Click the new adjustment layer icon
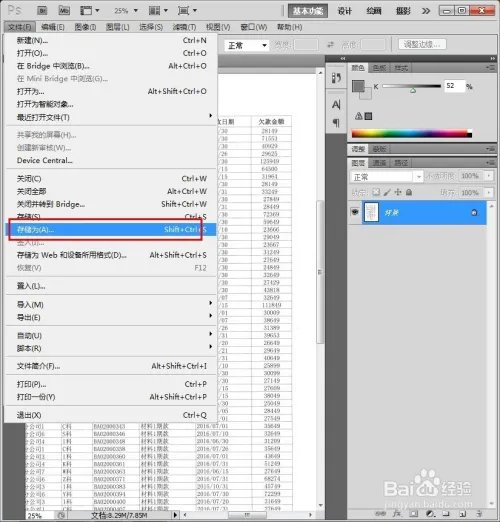This screenshot has height=522, width=500. tap(430, 514)
